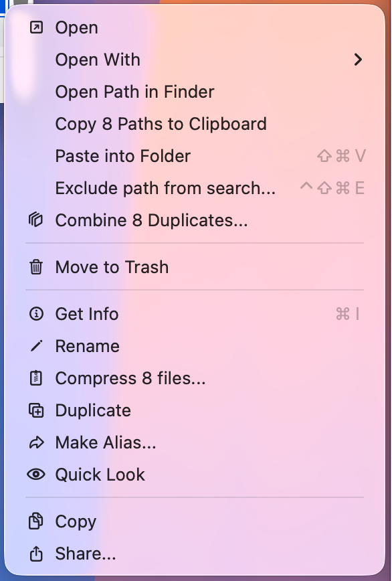The width and height of the screenshot is (392, 581).
Task: Select Paste into Folder
Action: point(122,156)
